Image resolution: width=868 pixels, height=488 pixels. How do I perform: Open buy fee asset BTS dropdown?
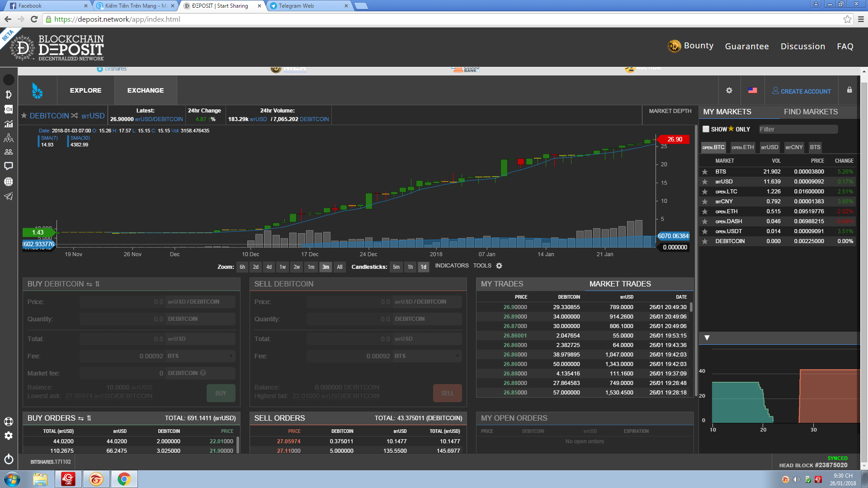coord(200,356)
